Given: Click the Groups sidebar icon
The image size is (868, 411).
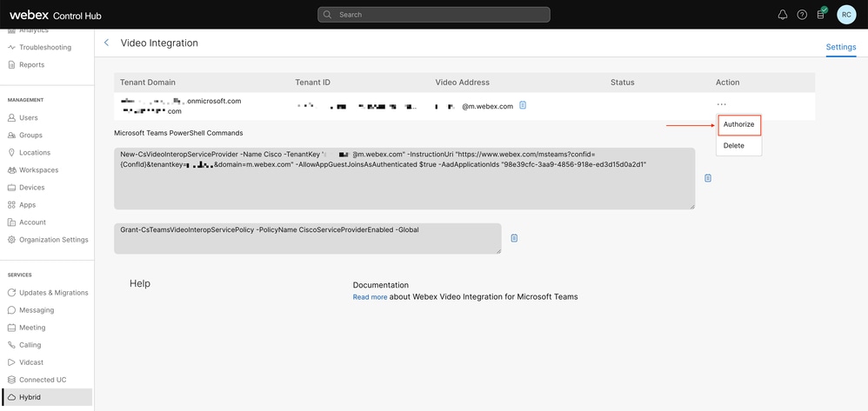Looking at the screenshot, I should click(x=11, y=135).
